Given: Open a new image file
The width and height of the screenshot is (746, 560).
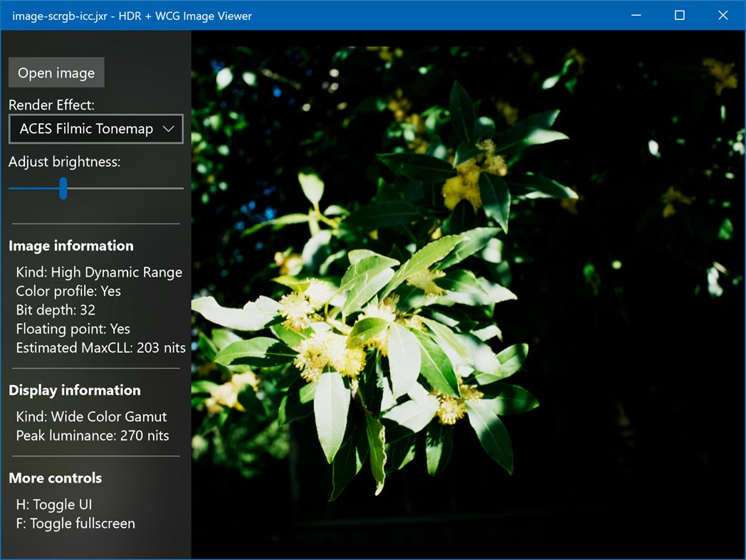Looking at the screenshot, I should [56, 72].
